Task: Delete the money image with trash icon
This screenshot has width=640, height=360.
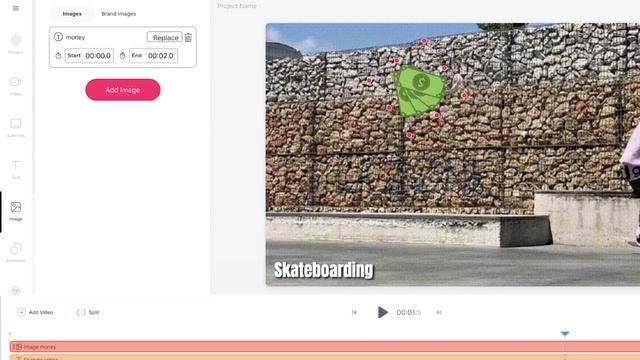Action: coord(188,37)
